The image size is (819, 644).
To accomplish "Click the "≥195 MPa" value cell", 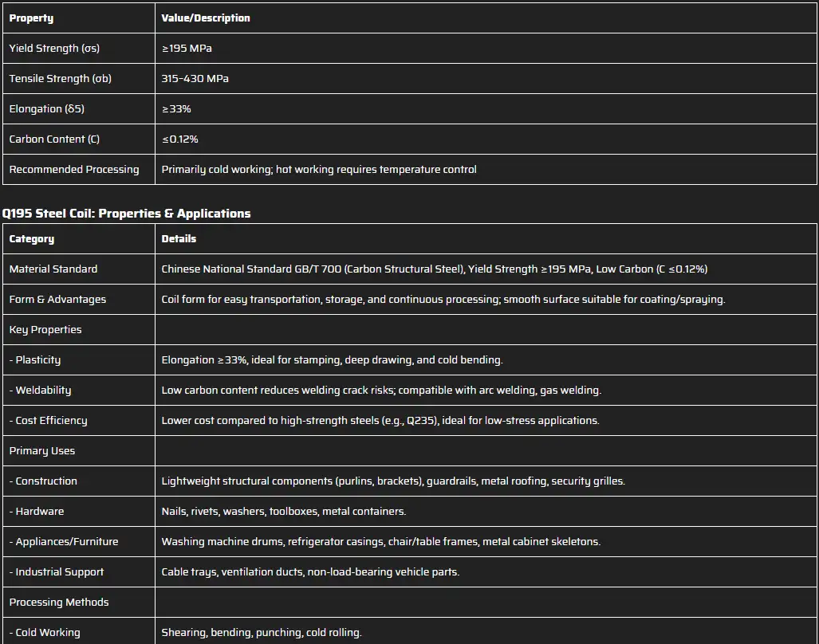I will [x=187, y=48].
